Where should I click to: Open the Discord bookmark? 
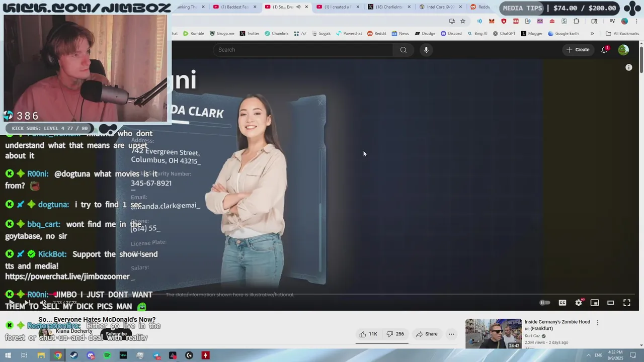point(451,34)
